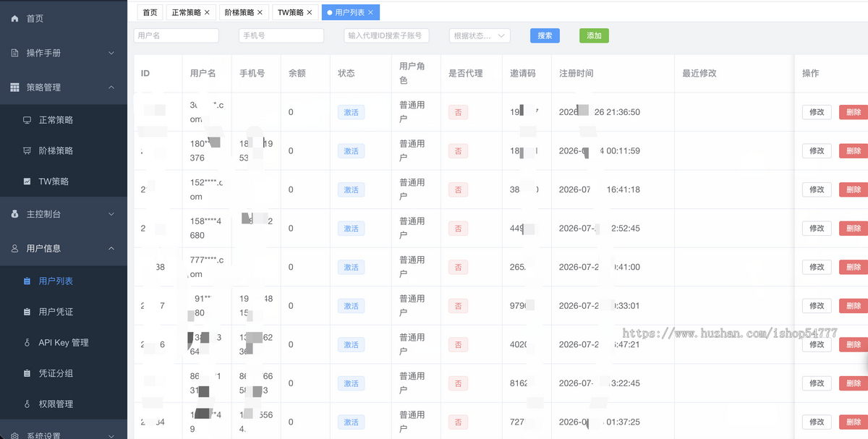Collapse the 策略管理 menu chevron
The height and width of the screenshot is (439, 868).
(x=111, y=88)
